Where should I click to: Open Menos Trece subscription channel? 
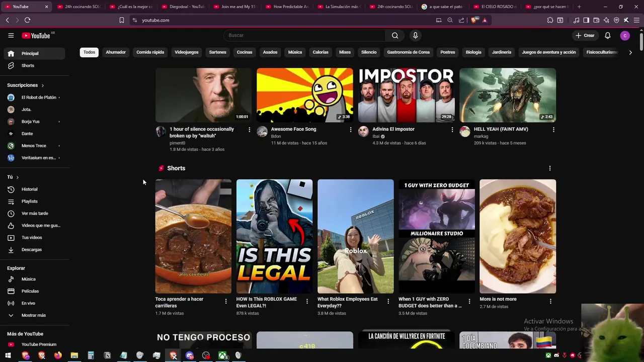(34, 146)
